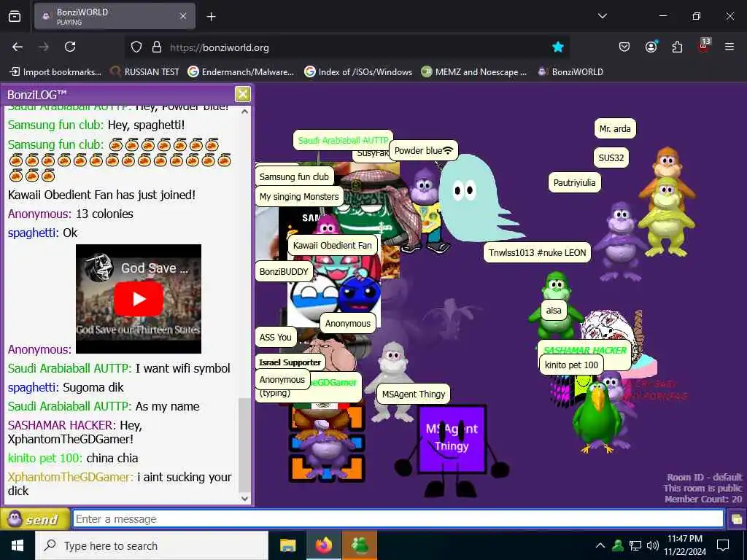Click the Mr. arda name tag

click(614, 128)
